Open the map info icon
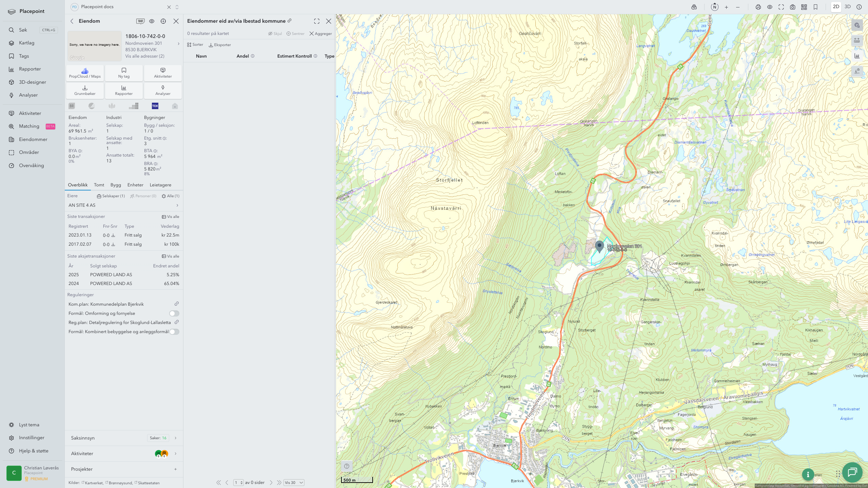The height and width of the screenshot is (488, 868). click(859, 7)
